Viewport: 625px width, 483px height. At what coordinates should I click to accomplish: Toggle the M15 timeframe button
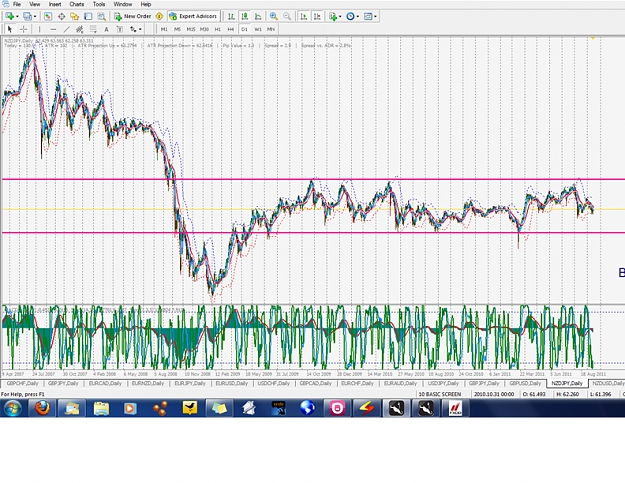[x=191, y=29]
